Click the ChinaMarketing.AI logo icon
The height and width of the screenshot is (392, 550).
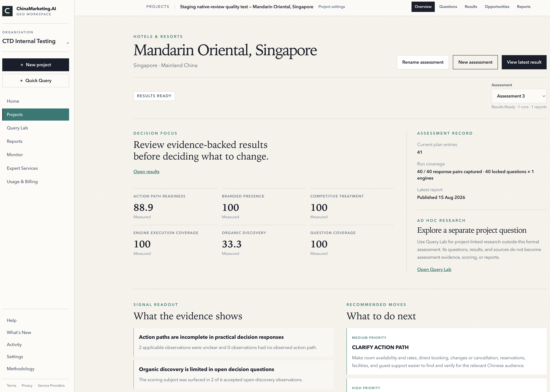pos(7,11)
